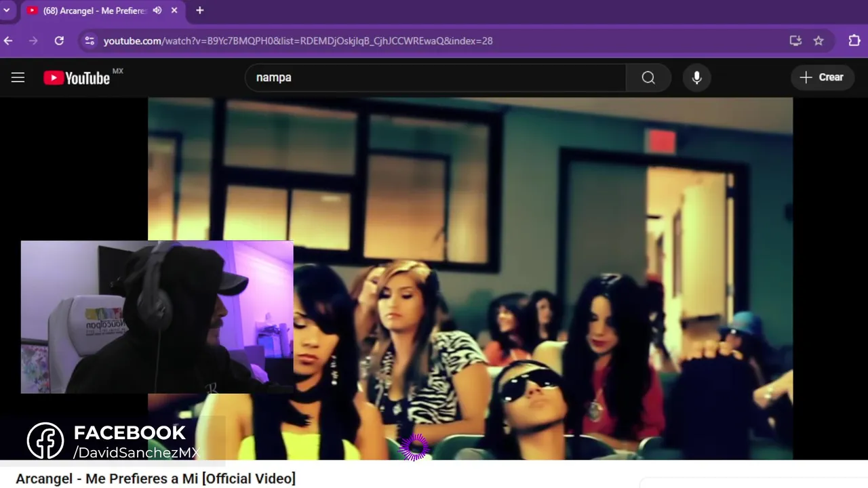Focus the youtube.com URL address bar
Screen dimensions: 868x488
[x=434, y=41]
